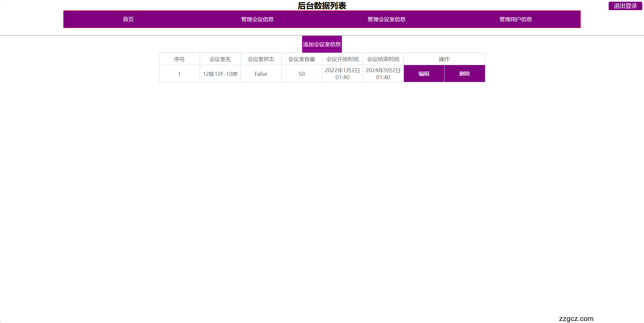Click the 退出登录 button
Viewport: 644px width, 323px height.
[625, 6]
